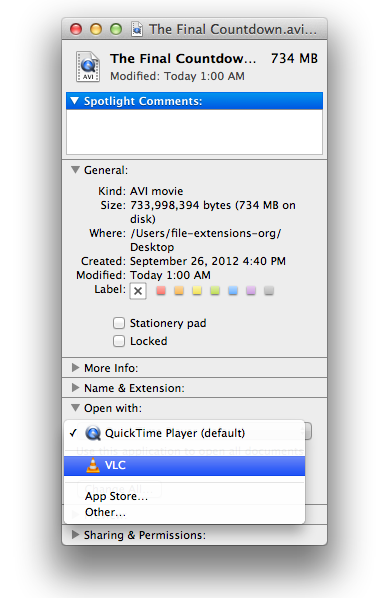Collapse the General section
The image size is (384, 598).
(x=76, y=169)
